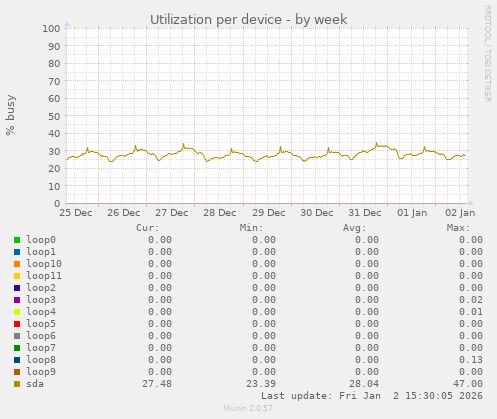Image resolution: width=497 pixels, height=419 pixels.
Task: Click loop3 max value 0.02
Action: click(x=471, y=300)
